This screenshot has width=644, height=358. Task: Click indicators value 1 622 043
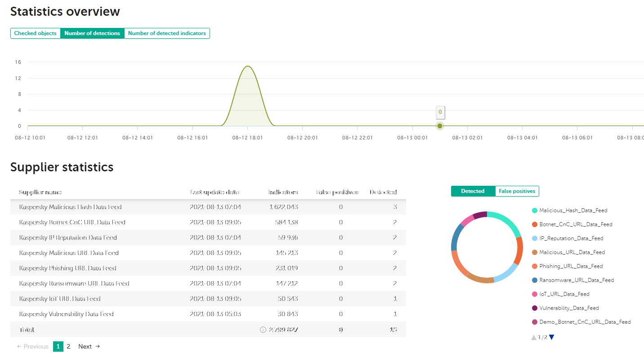tap(284, 207)
